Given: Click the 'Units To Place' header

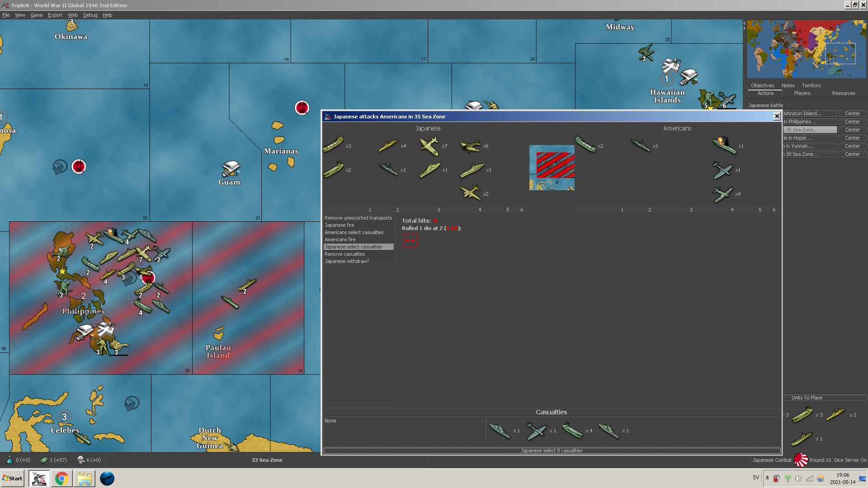Looking at the screenshot, I should pos(807,398).
